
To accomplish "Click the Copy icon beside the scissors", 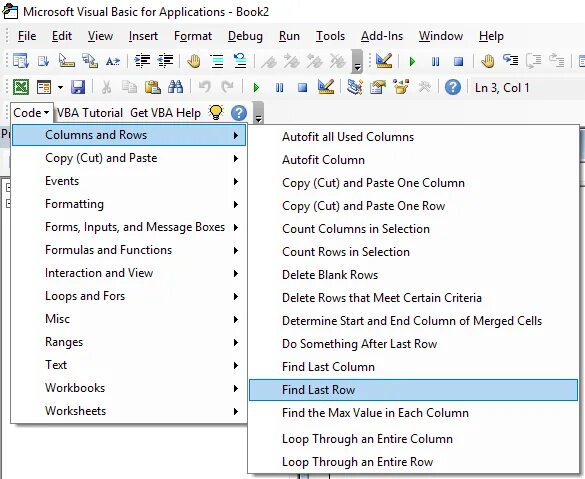I will point(129,87).
